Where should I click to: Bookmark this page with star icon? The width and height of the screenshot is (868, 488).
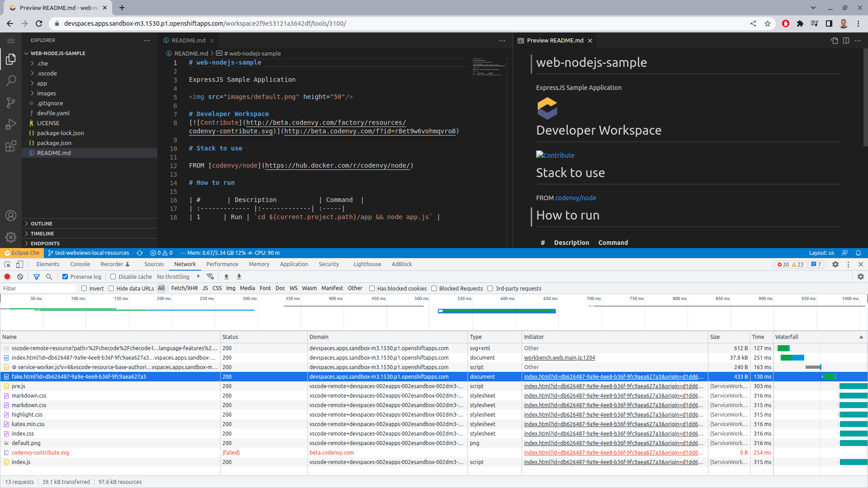point(768,23)
